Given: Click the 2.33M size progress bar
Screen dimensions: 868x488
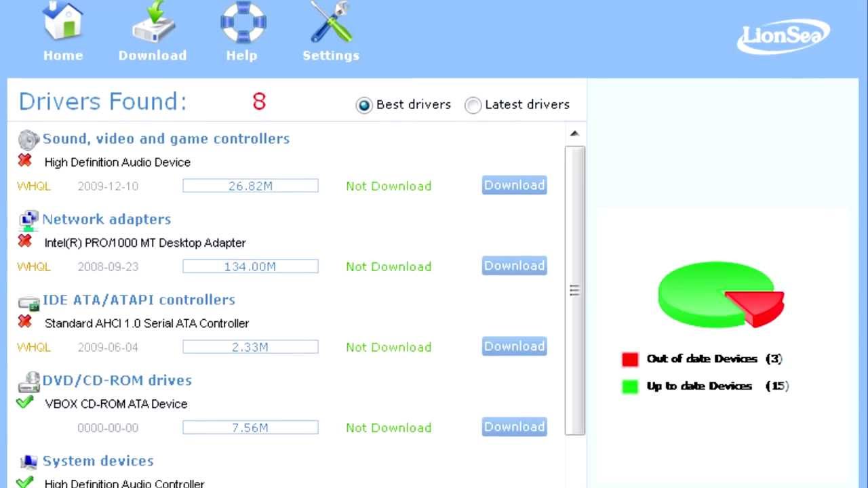Looking at the screenshot, I should pyautogui.click(x=250, y=347).
